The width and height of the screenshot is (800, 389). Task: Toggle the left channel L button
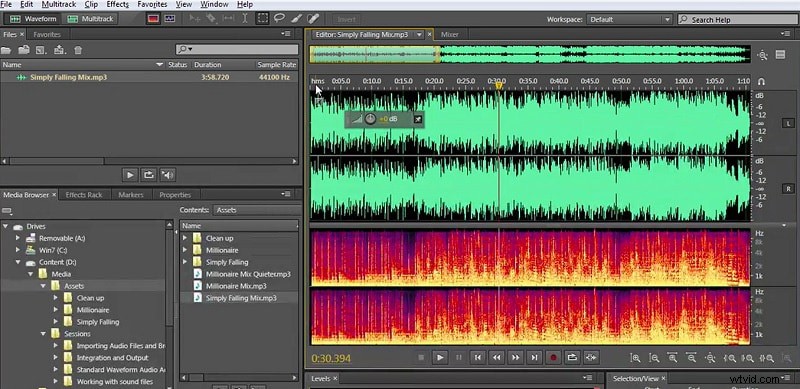coord(787,123)
